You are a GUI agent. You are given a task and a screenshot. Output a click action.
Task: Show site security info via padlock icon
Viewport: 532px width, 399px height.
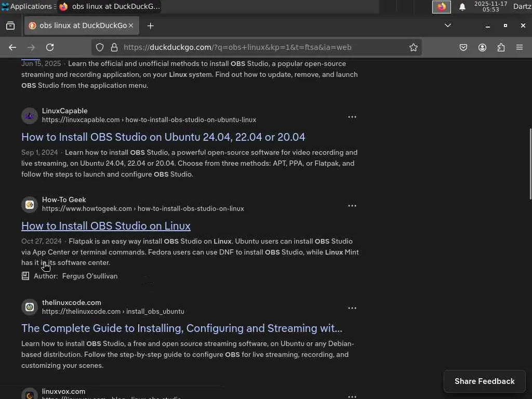click(x=114, y=47)
